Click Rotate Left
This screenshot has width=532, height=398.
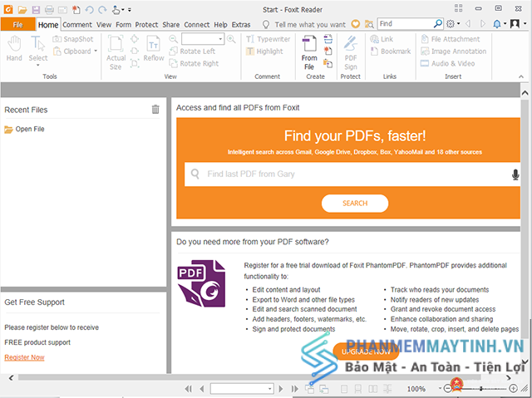(192, 52)
